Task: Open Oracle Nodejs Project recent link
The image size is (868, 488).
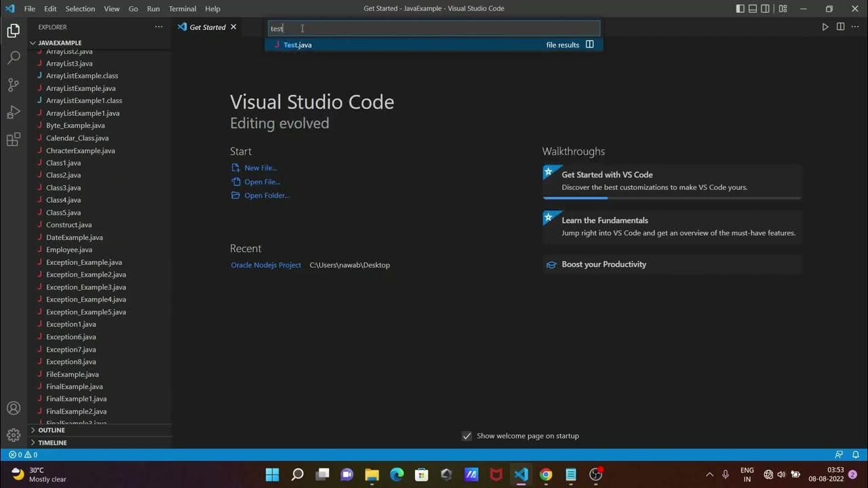Action: tap(266, 265)
